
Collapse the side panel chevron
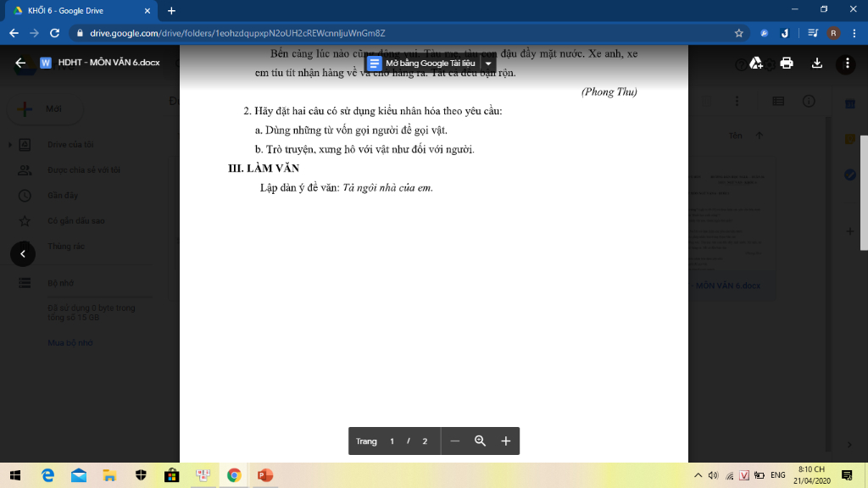coord(849,444)
